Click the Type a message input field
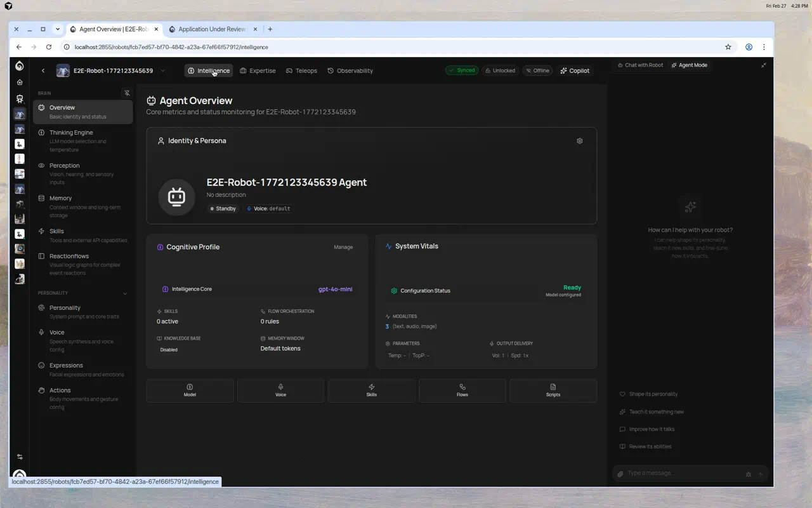The height and width of the screenshot is (508, 812). [x=682, y=473]
